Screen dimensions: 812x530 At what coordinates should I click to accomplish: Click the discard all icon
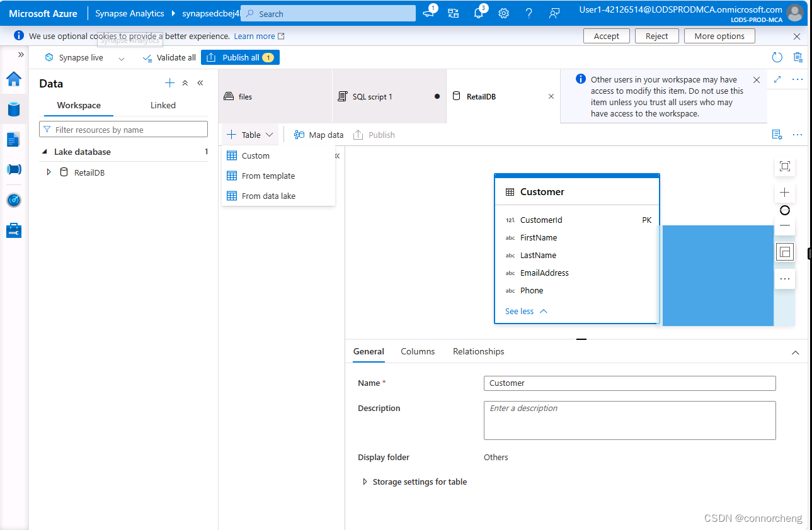798,57
